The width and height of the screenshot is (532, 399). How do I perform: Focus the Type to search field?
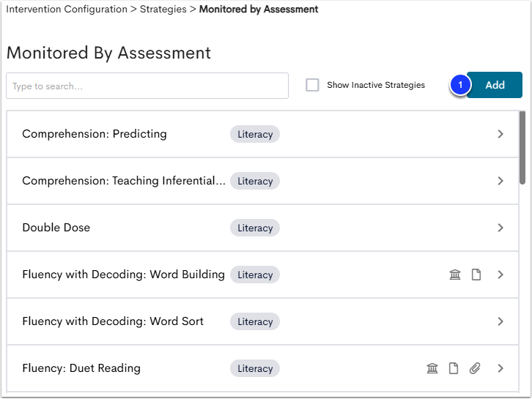click(x=147, y=86)
